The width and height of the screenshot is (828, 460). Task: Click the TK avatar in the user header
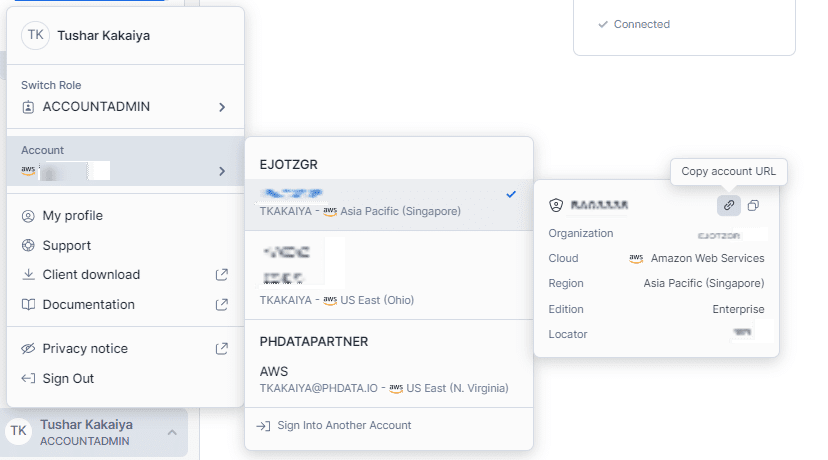(x=35, y=35)
